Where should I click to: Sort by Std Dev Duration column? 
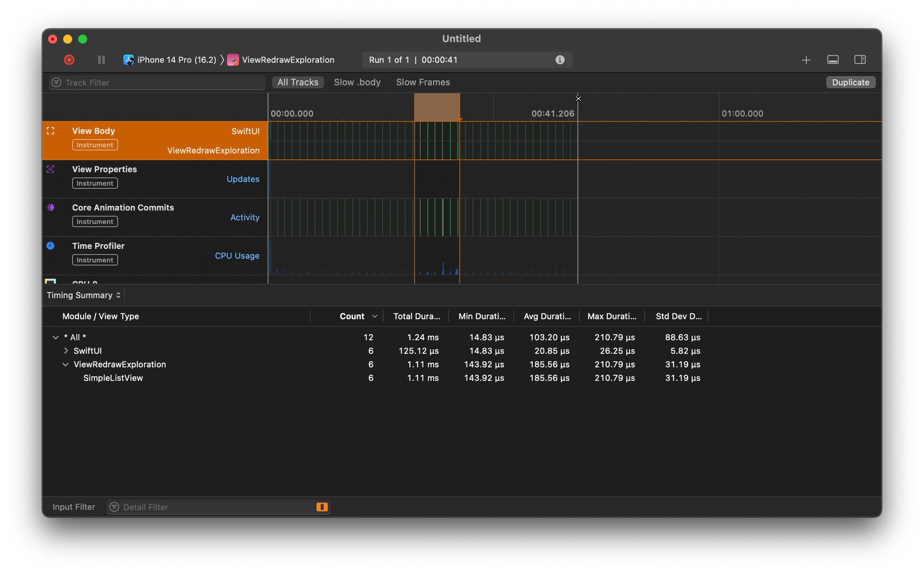678,316
